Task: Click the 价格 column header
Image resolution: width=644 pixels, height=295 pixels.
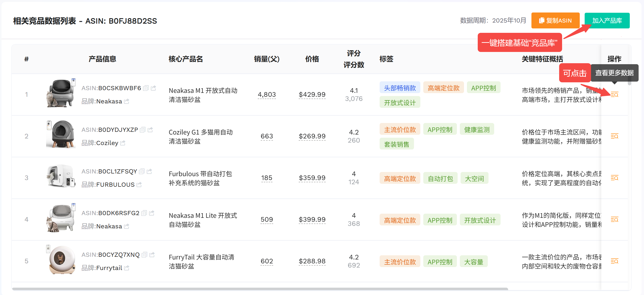Action: pyautogui.click(x=312, y=59)
